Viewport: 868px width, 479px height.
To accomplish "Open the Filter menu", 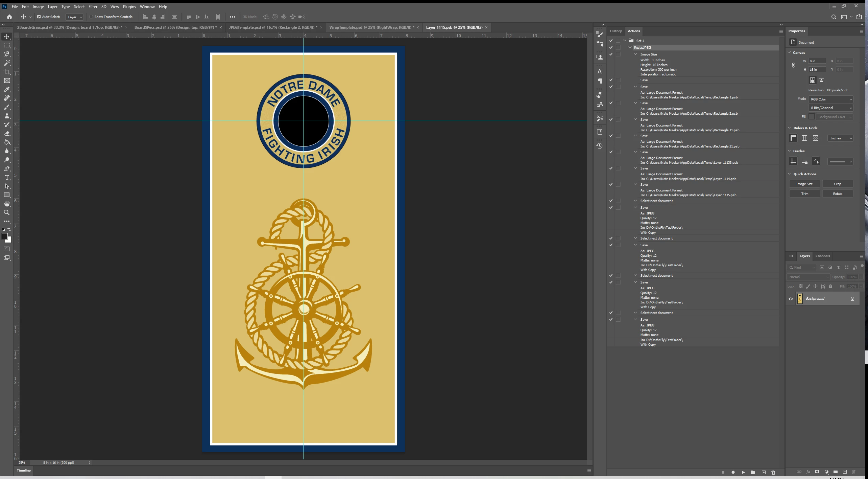I will coord(93,6).
